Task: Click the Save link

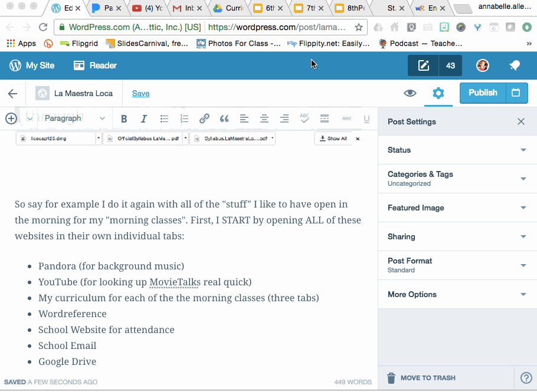Action: (x=140, y=93)
